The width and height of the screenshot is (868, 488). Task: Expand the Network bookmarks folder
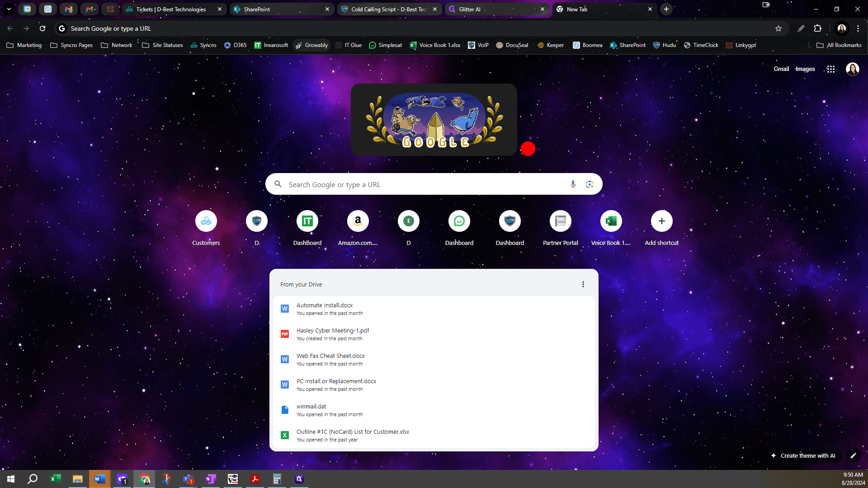[117, 45]
